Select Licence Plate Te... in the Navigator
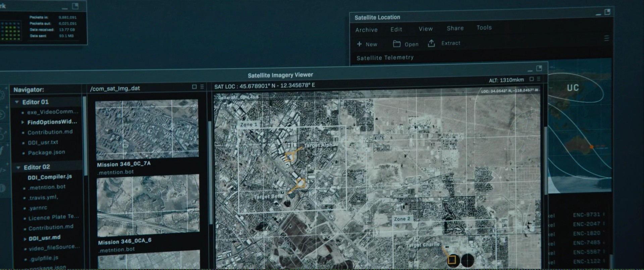The height and width of the screenshot is (270, 644). coord(54,217)
